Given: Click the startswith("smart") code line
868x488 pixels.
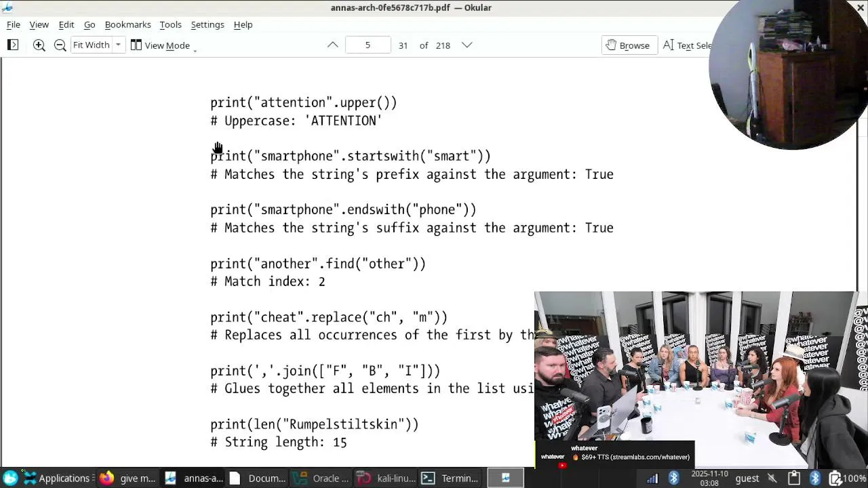Looking at the screenshot, I should click(350, 156).
